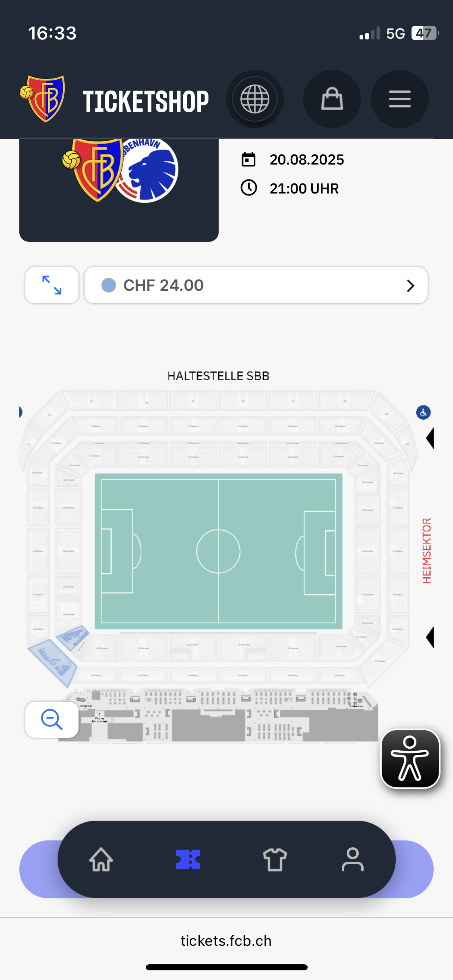Tap the tickets.fcb.ch address bar
This screenshot has width=453, height=980.
coord(226,941)
